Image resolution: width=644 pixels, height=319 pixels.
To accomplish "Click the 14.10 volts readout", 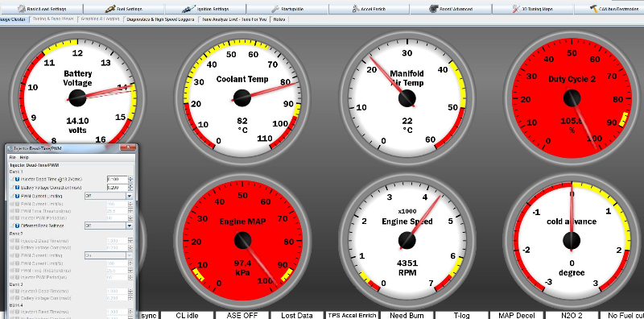I will (77, 125).
